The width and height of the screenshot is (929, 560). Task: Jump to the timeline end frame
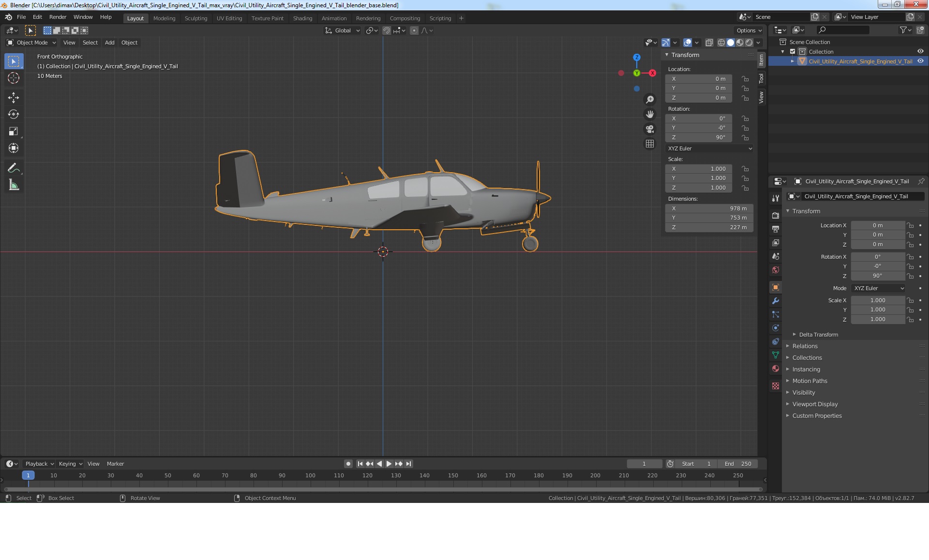408,464
